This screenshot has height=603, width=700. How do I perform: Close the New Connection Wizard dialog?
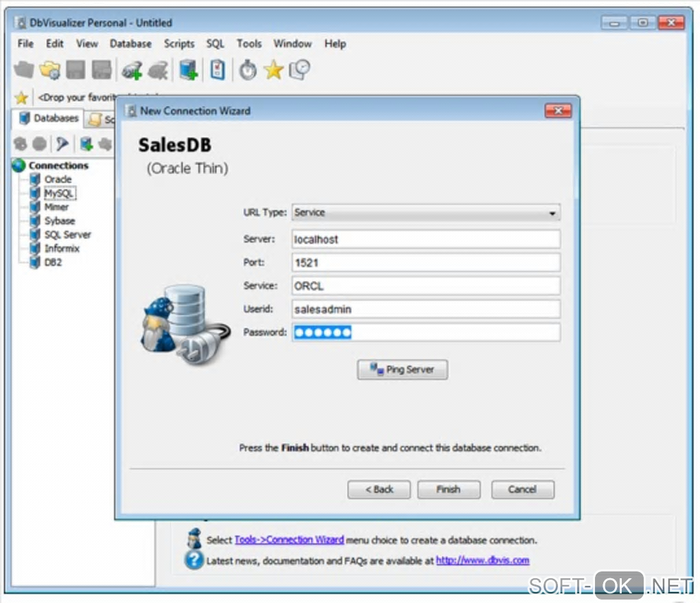pos(558,111)
